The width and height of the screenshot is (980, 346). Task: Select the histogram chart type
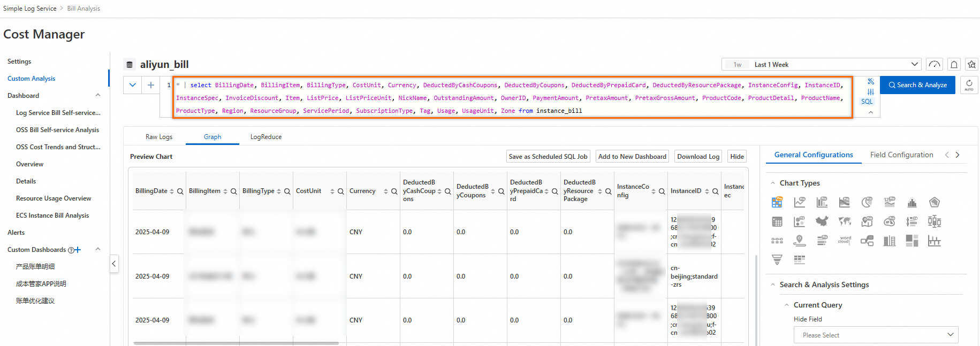pos(912,202)
